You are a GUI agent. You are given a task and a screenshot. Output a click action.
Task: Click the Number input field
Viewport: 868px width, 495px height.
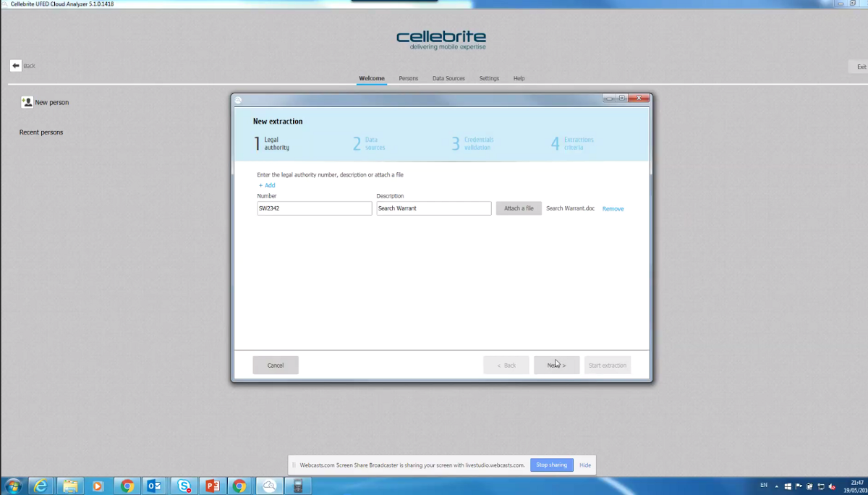[x=314, y=208]
